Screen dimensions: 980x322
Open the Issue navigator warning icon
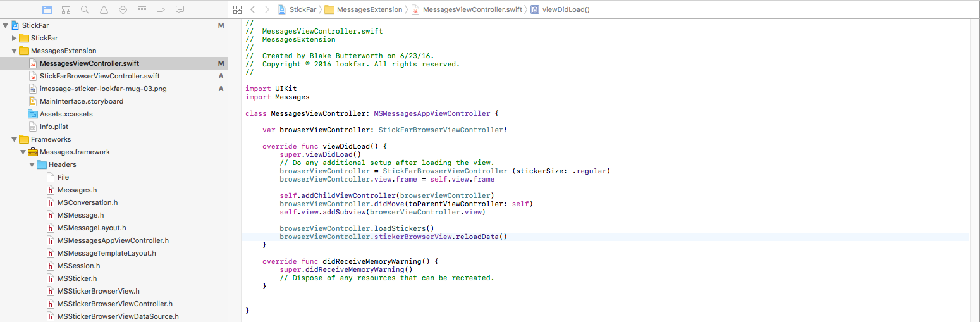coord(104,9)
